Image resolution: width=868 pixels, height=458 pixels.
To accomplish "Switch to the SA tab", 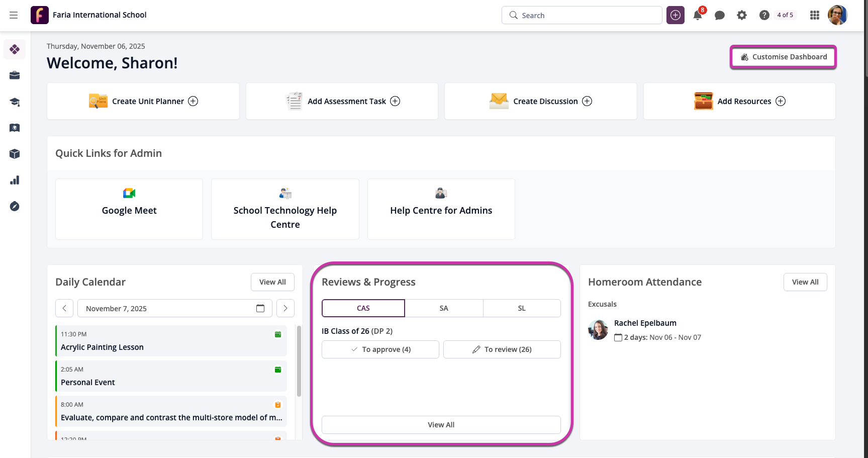I will point(444,308).
